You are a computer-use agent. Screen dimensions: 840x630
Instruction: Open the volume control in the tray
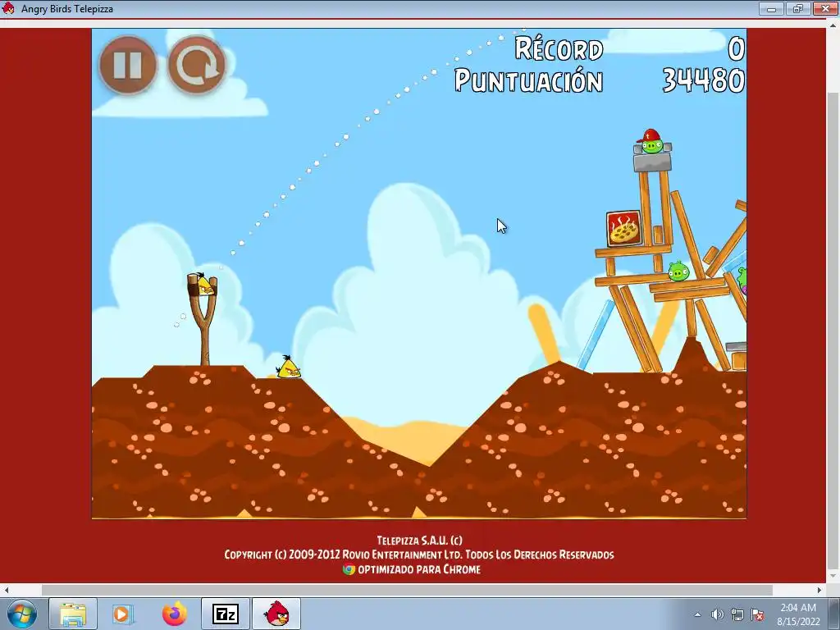[717, 614]
